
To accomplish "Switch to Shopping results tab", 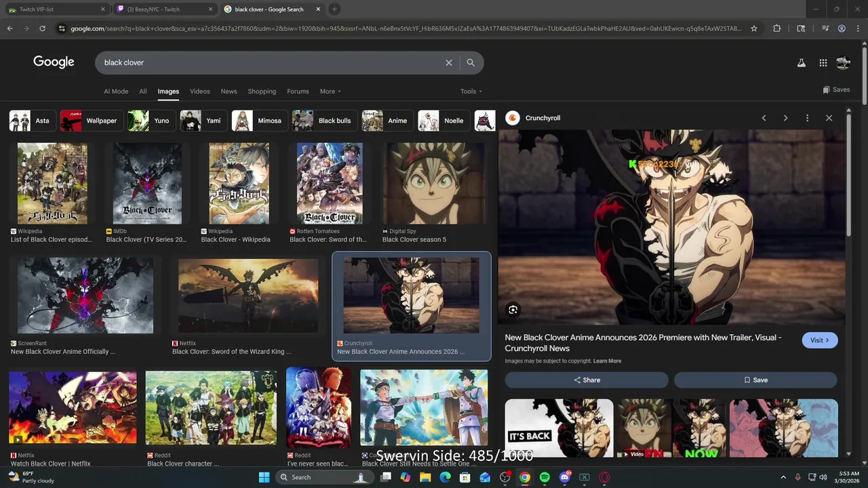I will click(x=262, y=91).
